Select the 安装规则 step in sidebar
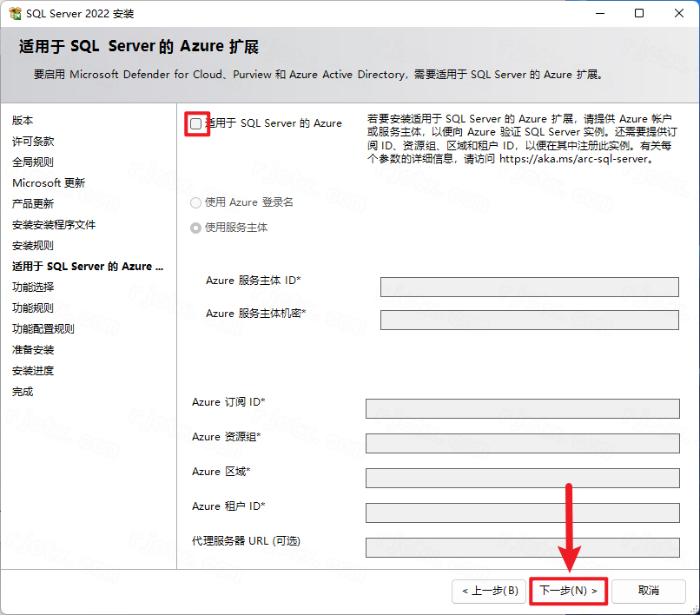Screen dimensions: 700x615 (x=33, y=246)
